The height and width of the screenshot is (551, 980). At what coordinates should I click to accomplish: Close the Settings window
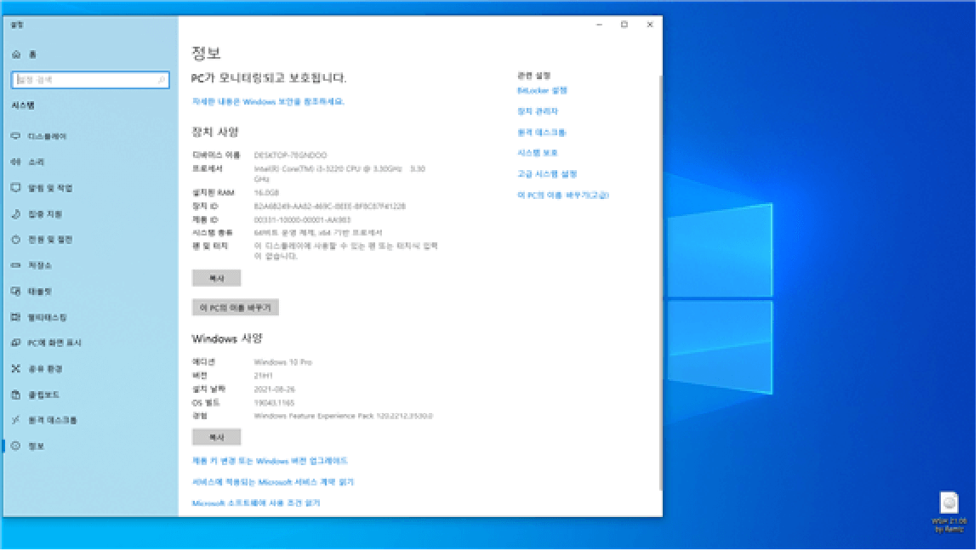[652, 25]
